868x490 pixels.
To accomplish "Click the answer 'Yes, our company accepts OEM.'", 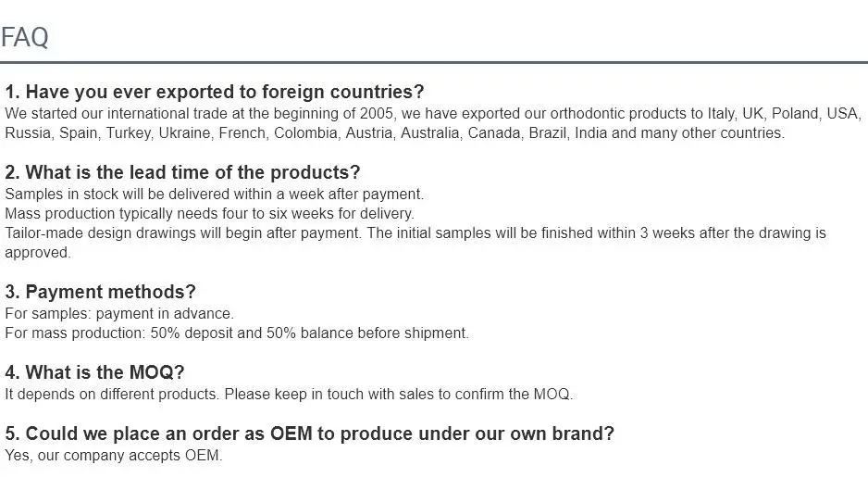I will (x=114, y=456).
